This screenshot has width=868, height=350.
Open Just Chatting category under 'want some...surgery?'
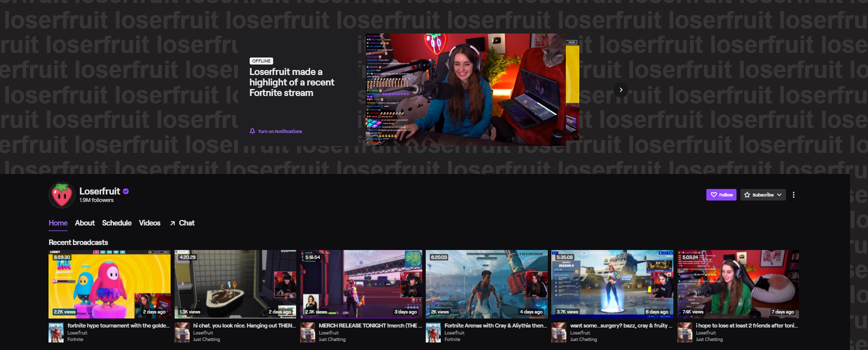583,339
